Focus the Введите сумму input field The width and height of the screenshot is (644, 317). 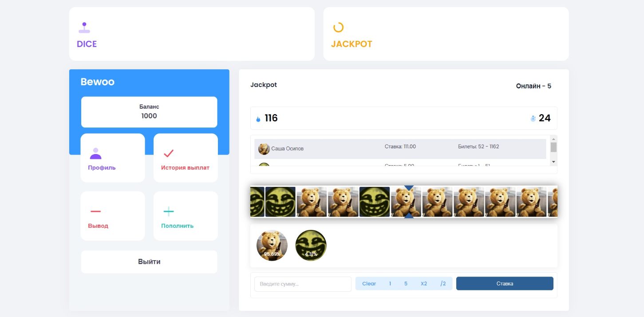303,284
